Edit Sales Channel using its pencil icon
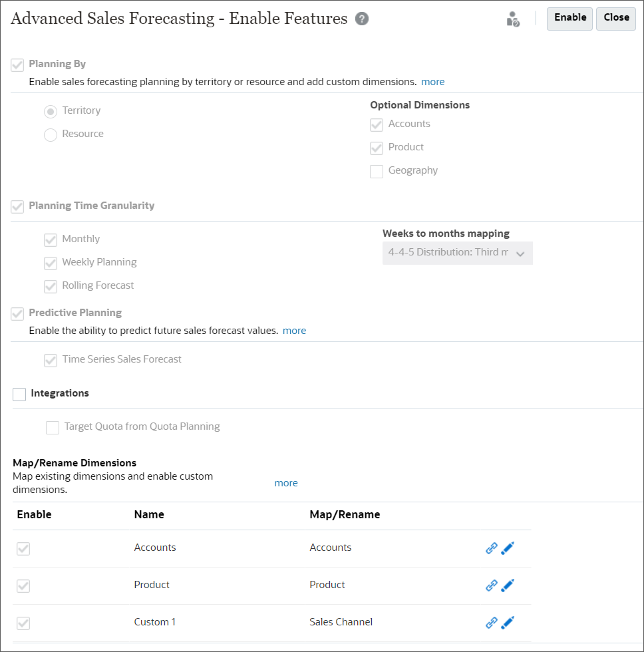 tap(508, 623)
